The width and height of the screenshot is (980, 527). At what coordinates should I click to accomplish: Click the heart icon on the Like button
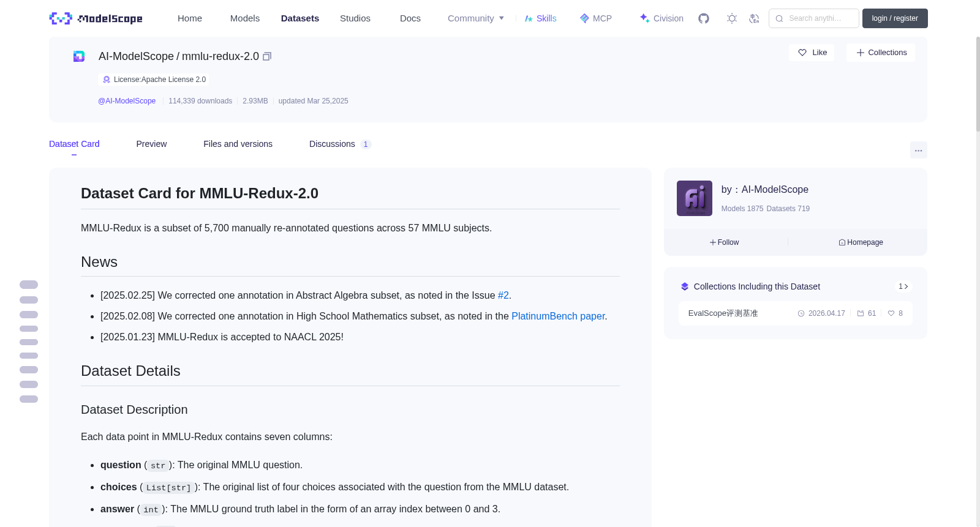click(802, 53)
